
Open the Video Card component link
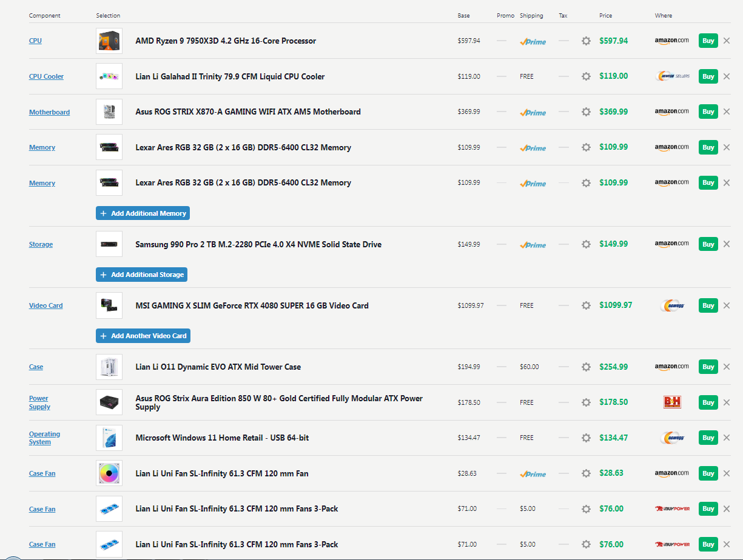[45, 305]
